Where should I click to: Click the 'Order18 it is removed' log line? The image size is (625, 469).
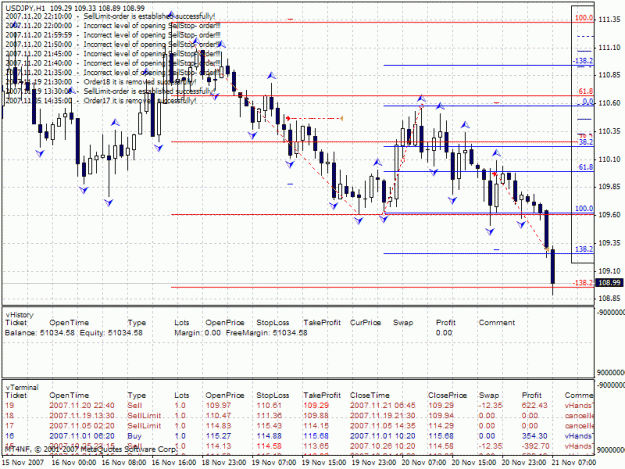101,82
